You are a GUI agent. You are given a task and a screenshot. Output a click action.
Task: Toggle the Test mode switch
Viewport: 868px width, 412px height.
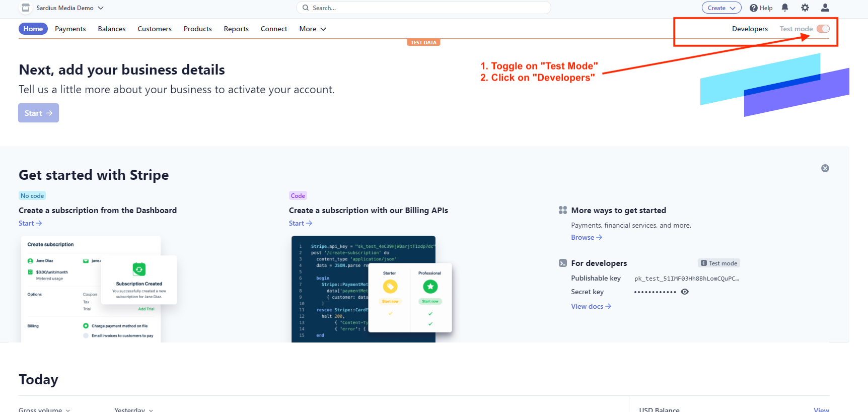[823, 29]
